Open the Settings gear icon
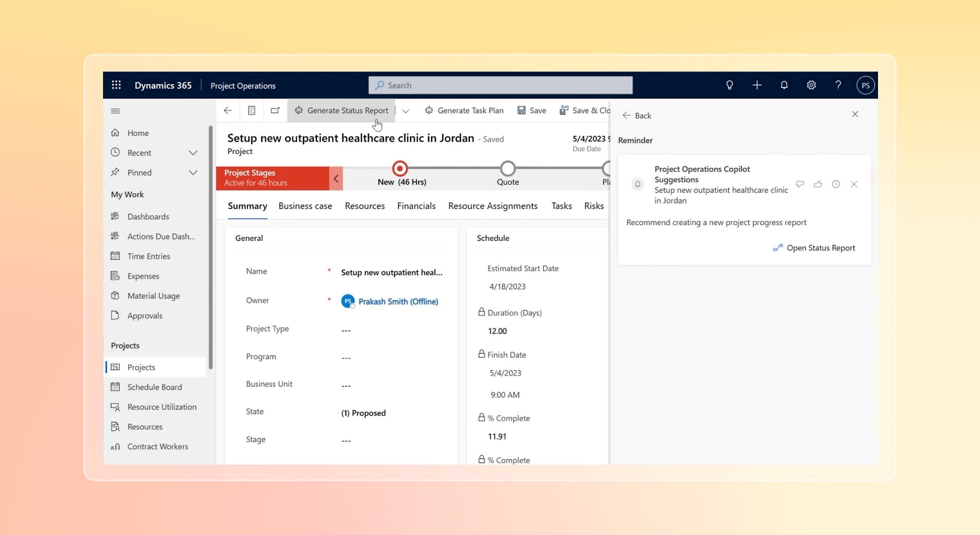The height and width of the screenshot is (535, 980). pyautogui.click(x=811, y=85)
